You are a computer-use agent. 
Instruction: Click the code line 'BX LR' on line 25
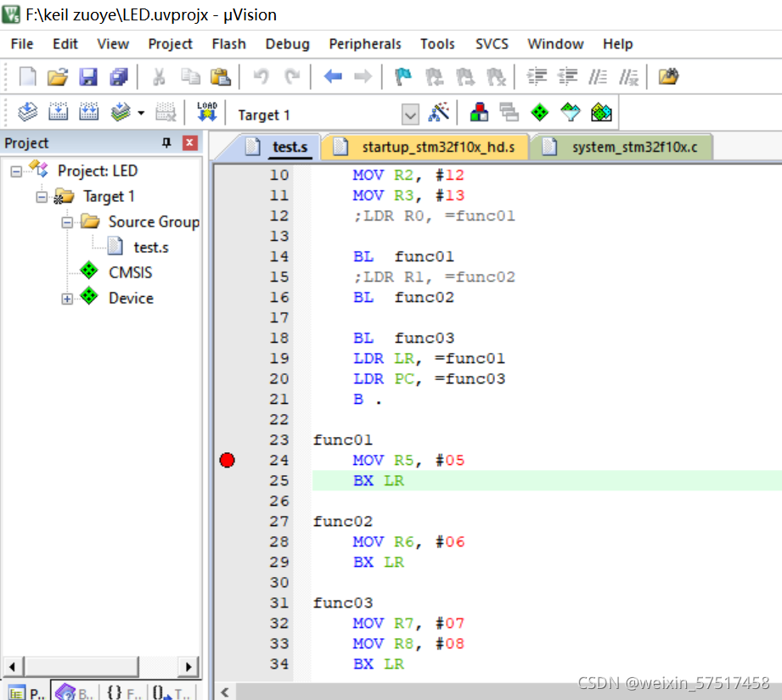pyautogui.click(x=379, y=481)
